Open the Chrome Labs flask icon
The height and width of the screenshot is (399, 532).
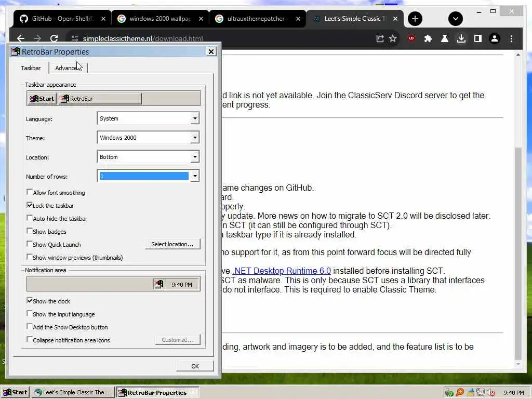coord(445,38)
